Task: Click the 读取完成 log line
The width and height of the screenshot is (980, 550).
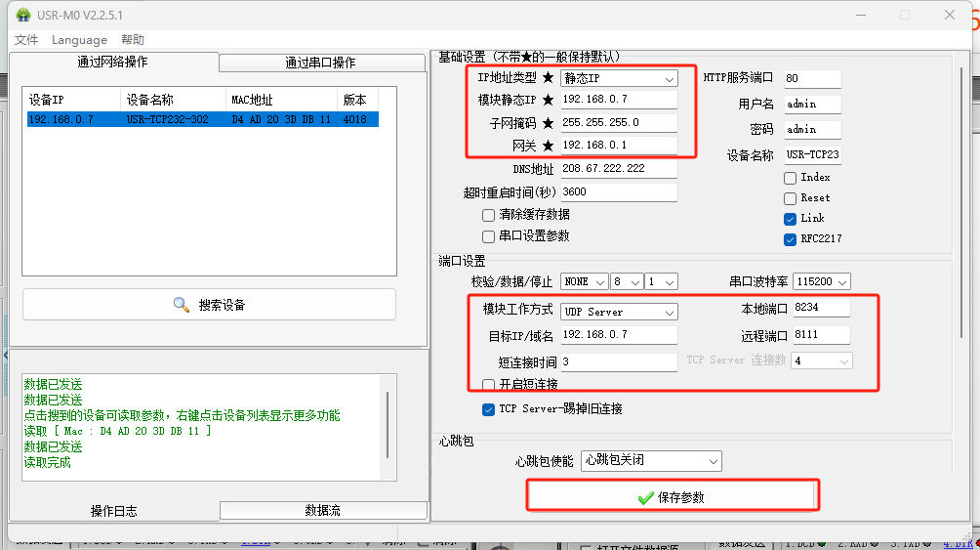Action: (48, 462)
